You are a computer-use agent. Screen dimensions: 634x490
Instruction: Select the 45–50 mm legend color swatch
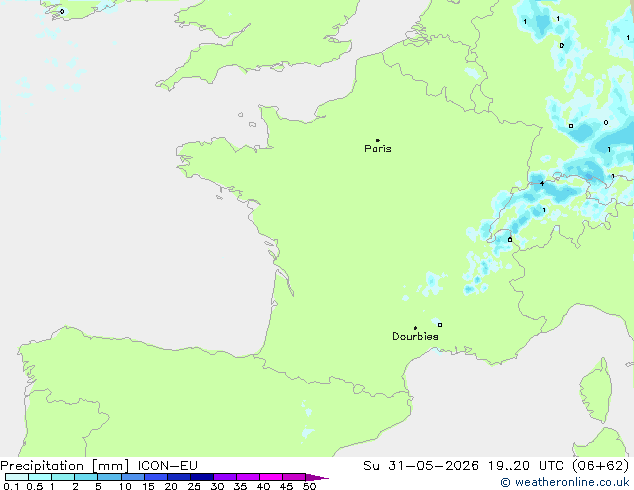pos(294,477)
